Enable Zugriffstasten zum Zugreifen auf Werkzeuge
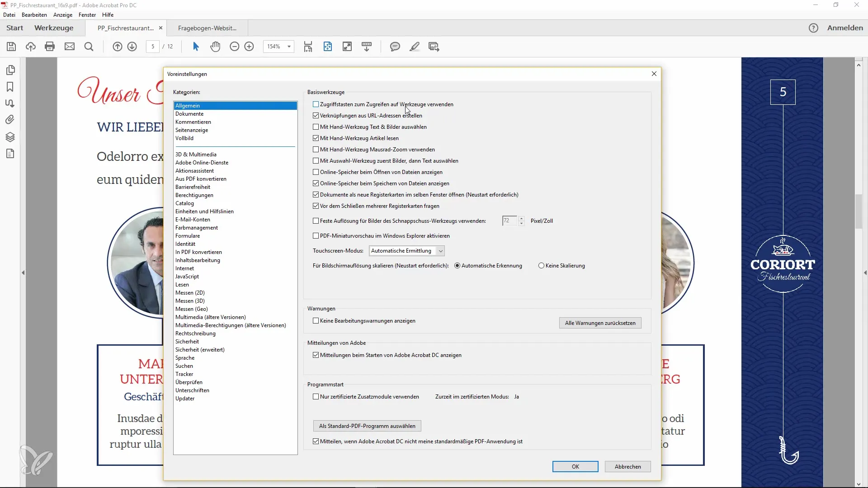Viewport: 868px width, 488px height. coord(316,104)
